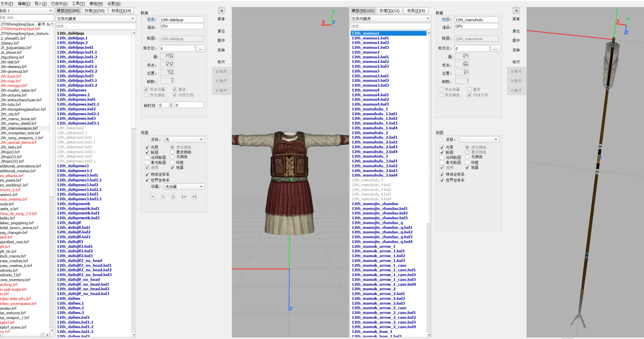Switch to left 纹理(X)(50) tab
Image resolution: width=644 pixels, height=339 pixels.
[95, 11]
